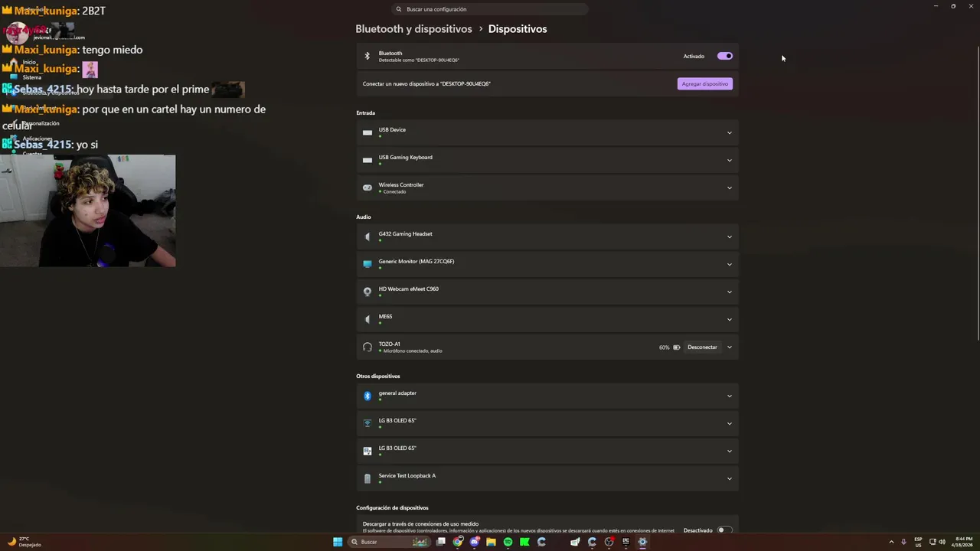Screen dimensions: 980x551
Task: Click the "Micrófono conectado, audio" status text
Action: 413,350
